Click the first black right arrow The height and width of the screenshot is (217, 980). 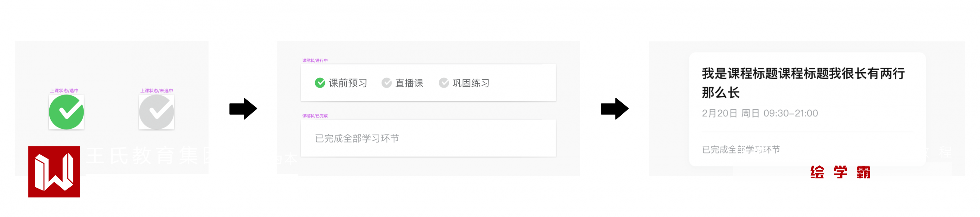click(243, 109)
